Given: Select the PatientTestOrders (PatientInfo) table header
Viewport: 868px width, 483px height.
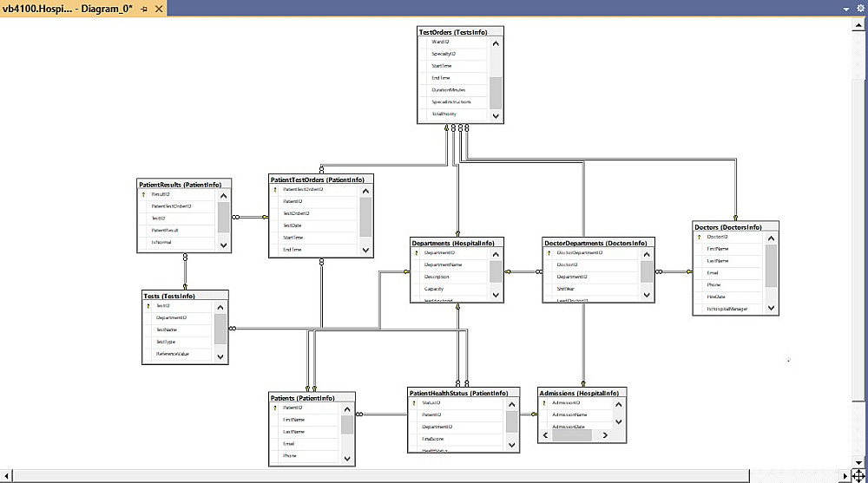Looking at the screenshot, I should (321, 179).
